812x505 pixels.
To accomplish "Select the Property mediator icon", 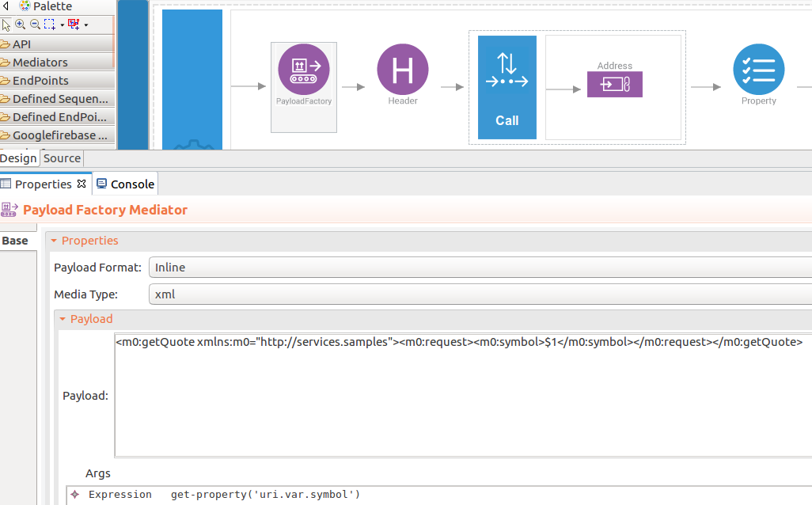I will pyautogui.click(x=759, y=70).
